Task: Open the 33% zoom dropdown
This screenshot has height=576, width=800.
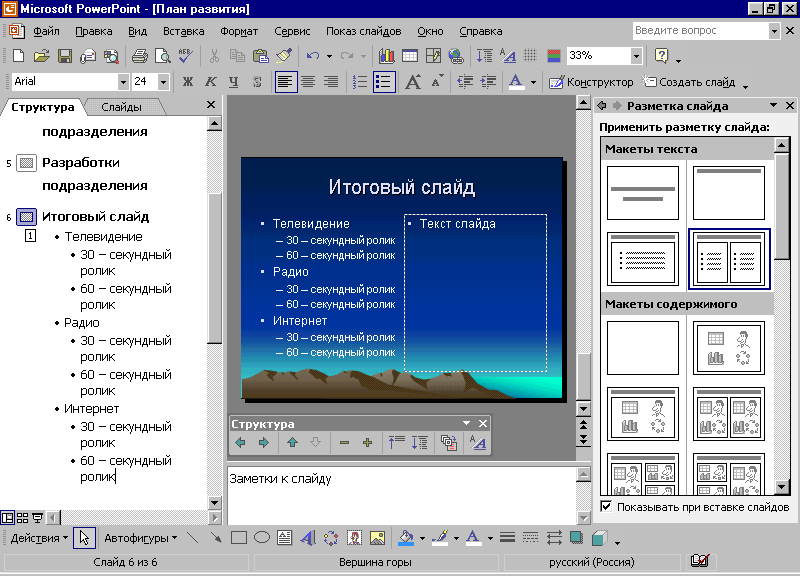Action: [x=636, y=56]
